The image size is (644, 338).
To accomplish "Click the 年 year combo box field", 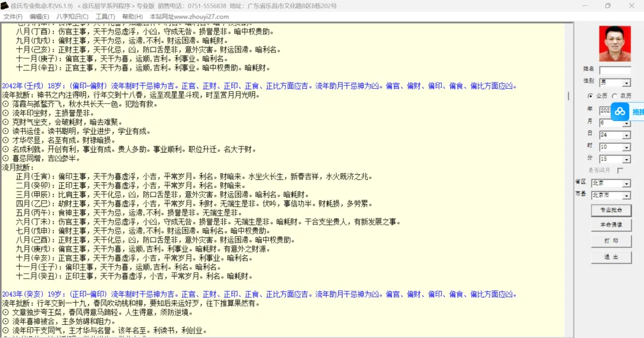I will pos(605,110).
